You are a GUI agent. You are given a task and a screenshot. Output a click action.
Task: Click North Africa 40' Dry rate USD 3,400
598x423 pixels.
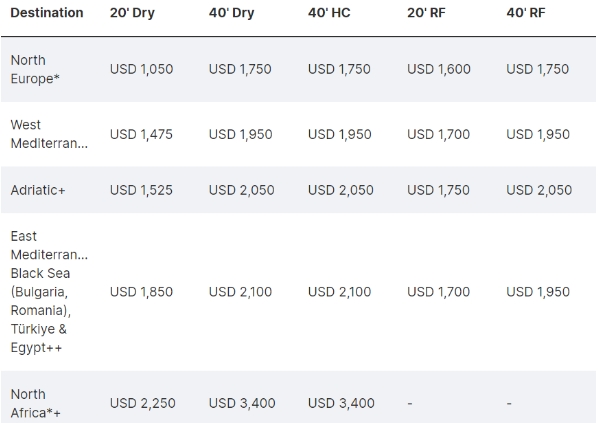pyautogui.click(x=242, y=403)
